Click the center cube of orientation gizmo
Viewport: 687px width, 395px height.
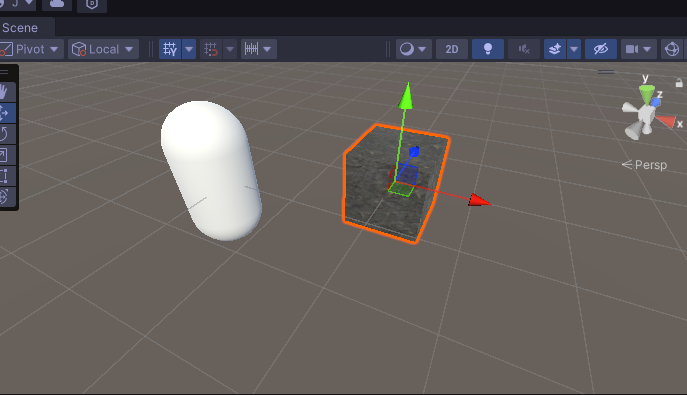click(645, 116)
